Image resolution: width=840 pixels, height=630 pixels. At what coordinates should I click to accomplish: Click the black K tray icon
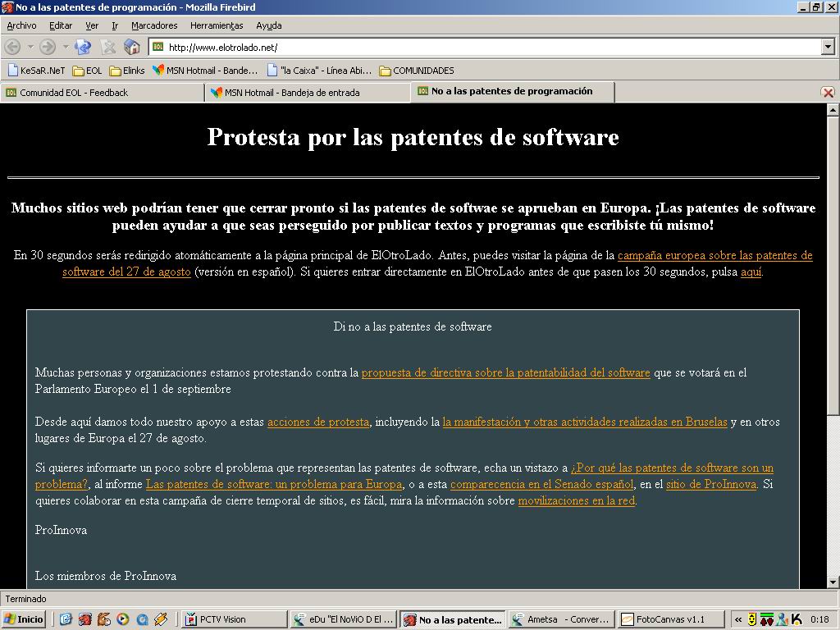(797, 620)
